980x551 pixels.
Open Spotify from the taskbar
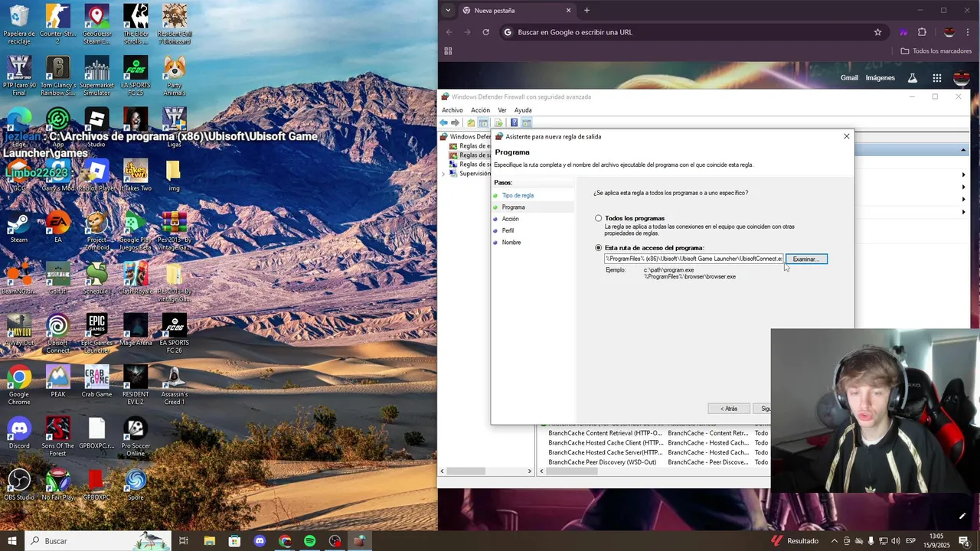pyautogui.click(x=309, y=541)
